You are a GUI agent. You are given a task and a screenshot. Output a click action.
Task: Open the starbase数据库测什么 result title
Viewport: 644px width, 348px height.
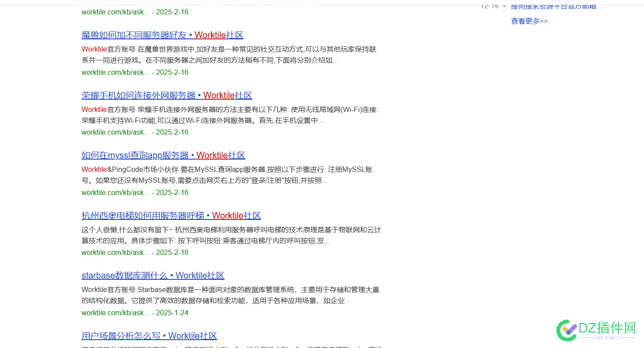(x=153, y=275)
